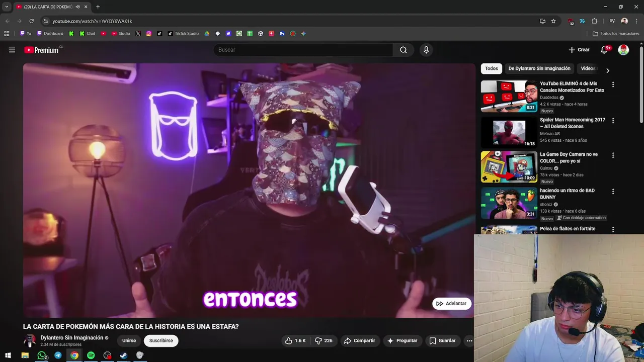Like the video with thumbs up
644x362 pixels.
[296, 340]
